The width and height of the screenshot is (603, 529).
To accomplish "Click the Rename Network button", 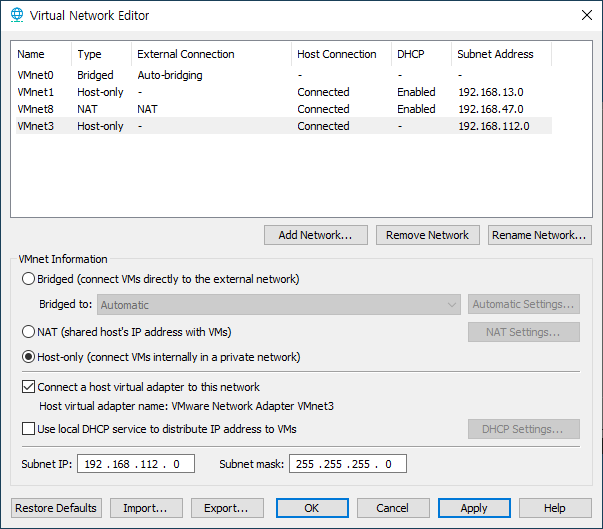I will 540,235.
